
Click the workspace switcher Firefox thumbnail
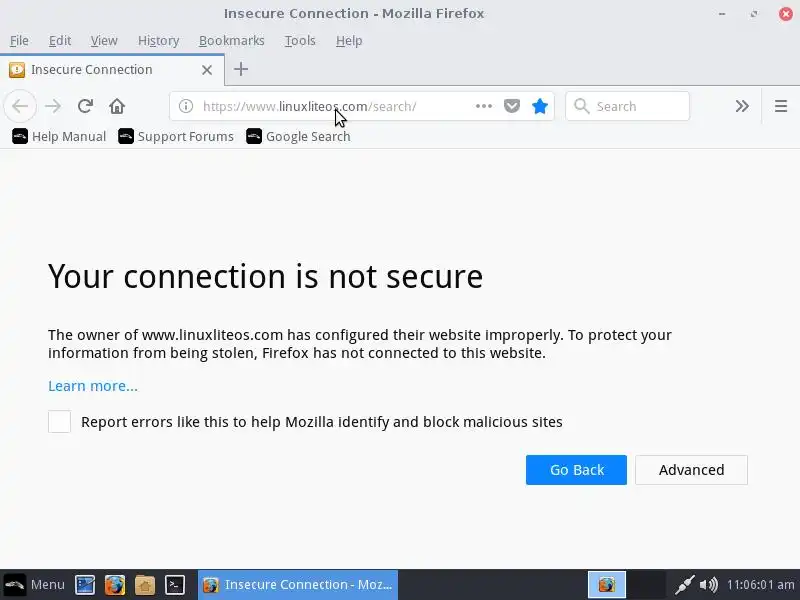[607, 585]
